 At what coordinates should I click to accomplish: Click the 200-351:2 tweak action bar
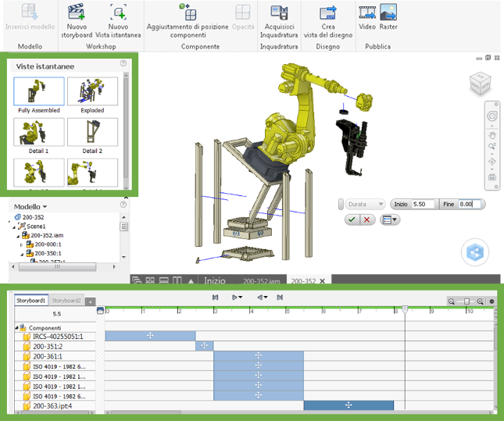[204, 346]
